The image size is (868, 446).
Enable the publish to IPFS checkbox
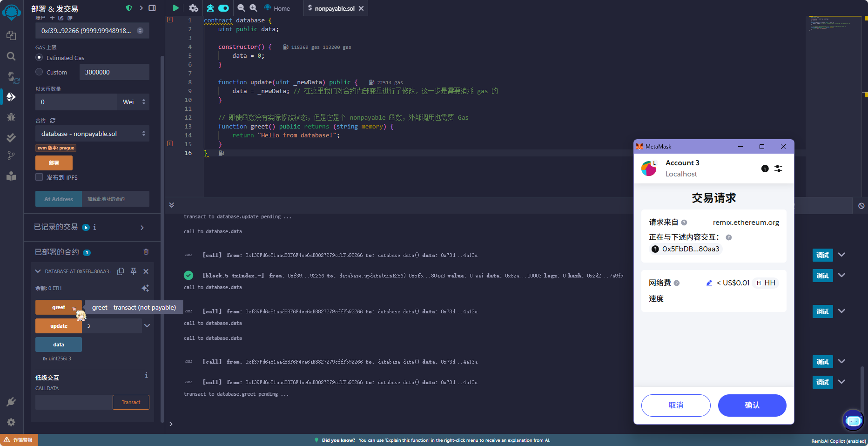tap(40, 177)
